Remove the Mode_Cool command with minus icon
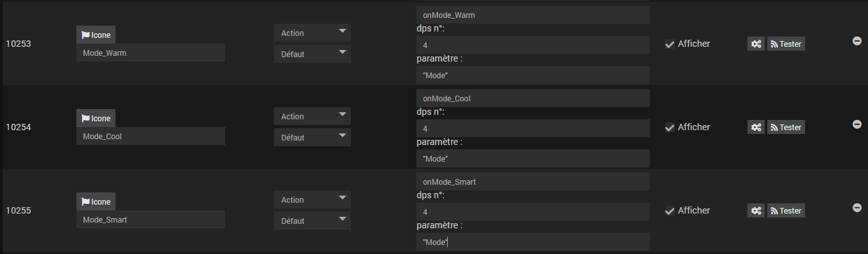This screenshot has width=868, height=254. [x=856, y=124]
